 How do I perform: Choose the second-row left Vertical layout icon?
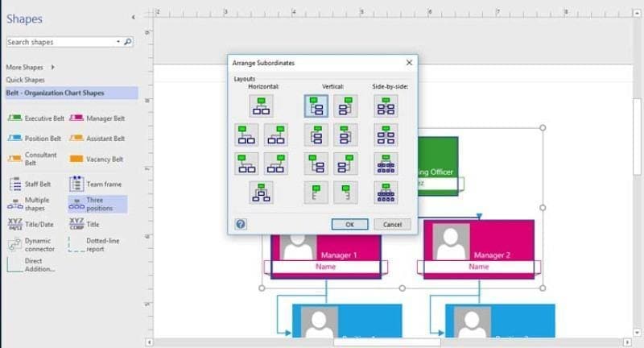(316, 135)
